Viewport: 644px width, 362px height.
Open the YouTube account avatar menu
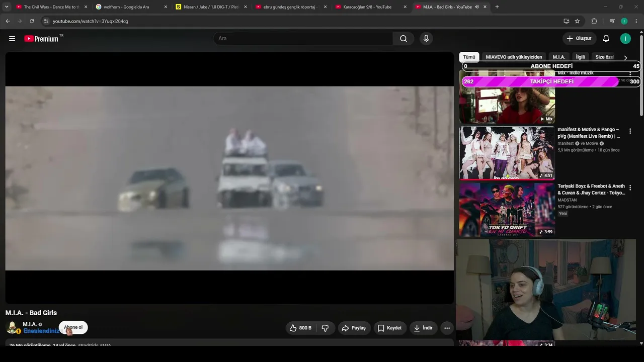click(625, 39)
